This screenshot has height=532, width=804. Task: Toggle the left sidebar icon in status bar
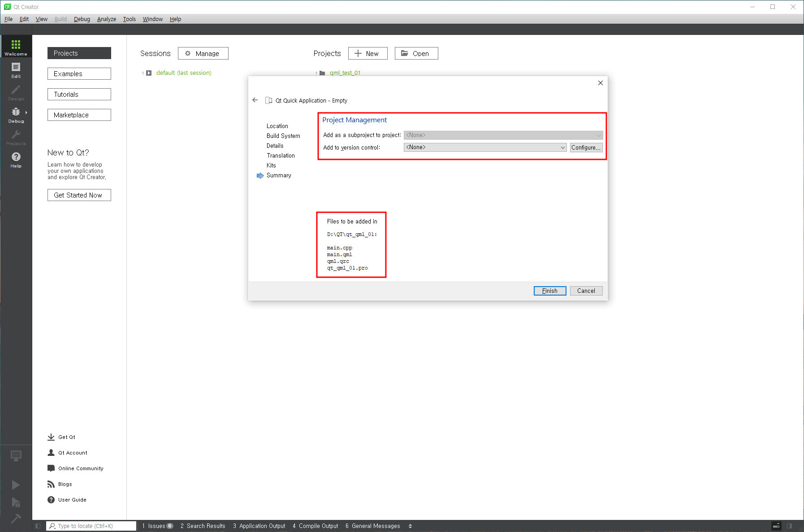[38, 526]
